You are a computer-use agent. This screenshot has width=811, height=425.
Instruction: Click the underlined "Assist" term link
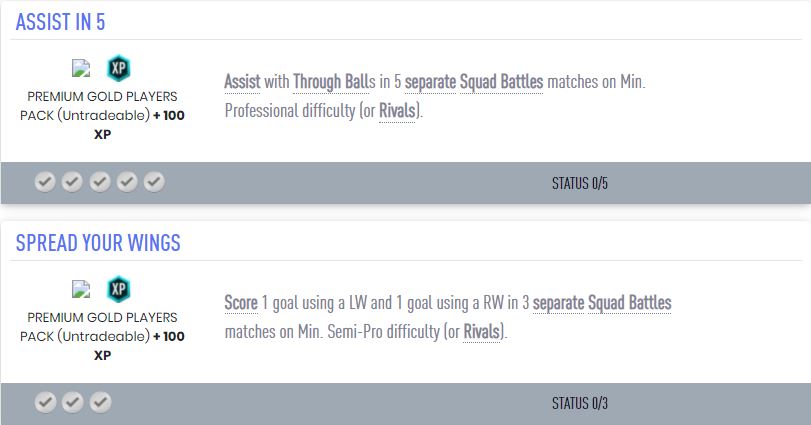(x=242, y=81)
